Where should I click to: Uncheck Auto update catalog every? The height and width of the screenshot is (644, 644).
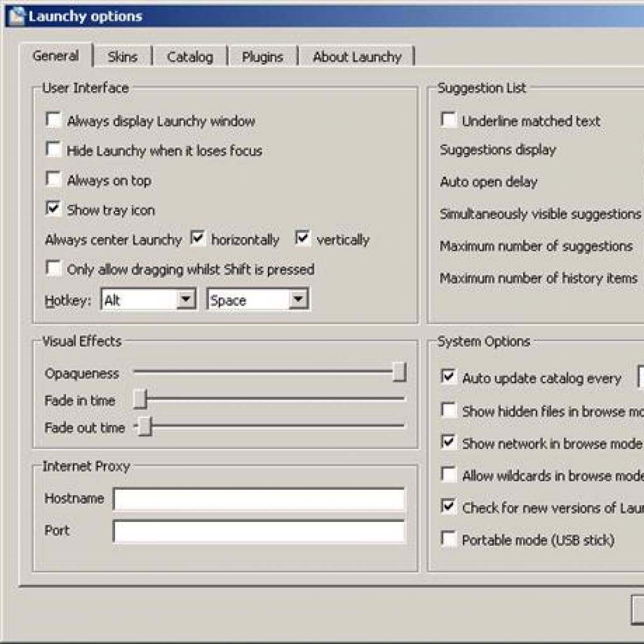pyautogui.click(x=448, y=377)
